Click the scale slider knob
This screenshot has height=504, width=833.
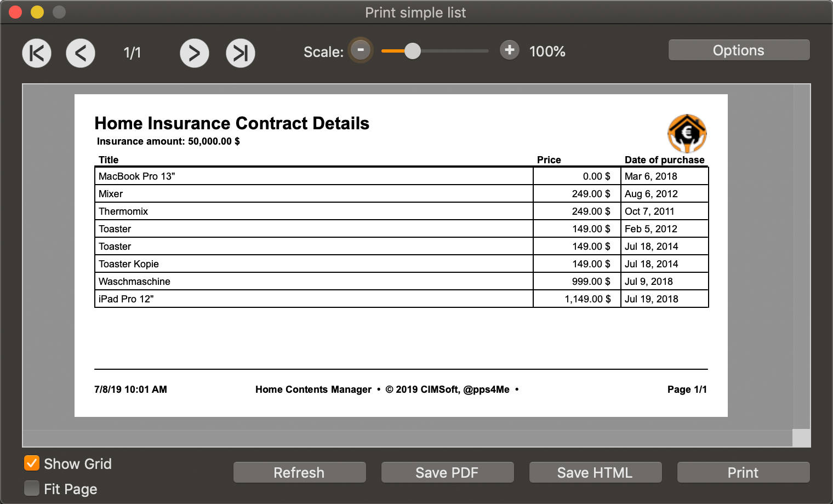[x=413, y=51]
